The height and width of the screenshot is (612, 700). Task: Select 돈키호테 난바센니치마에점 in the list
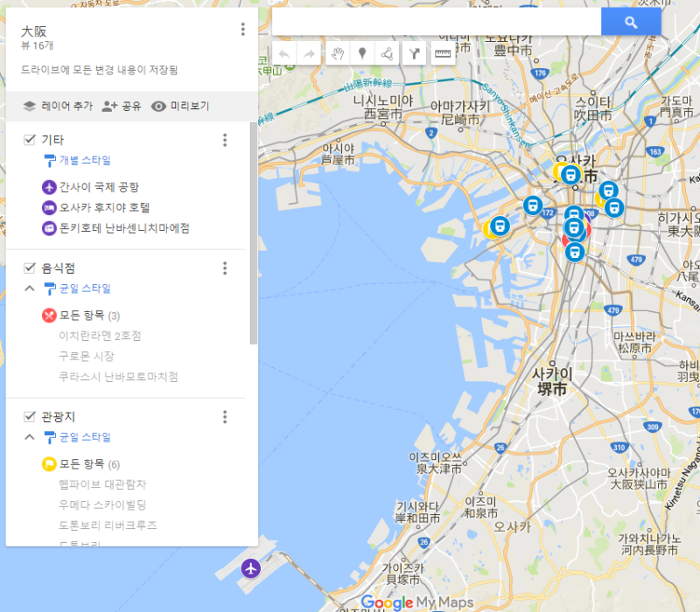(124, 228)
